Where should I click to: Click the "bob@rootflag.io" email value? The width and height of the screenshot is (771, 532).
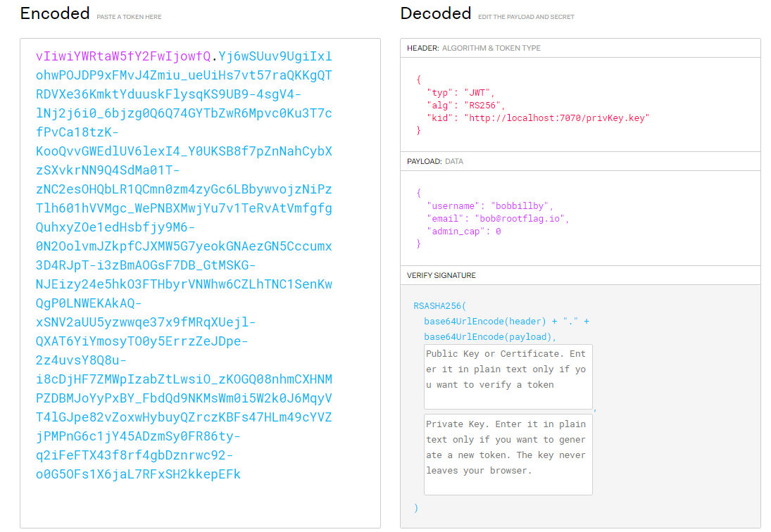coord(526,219)
